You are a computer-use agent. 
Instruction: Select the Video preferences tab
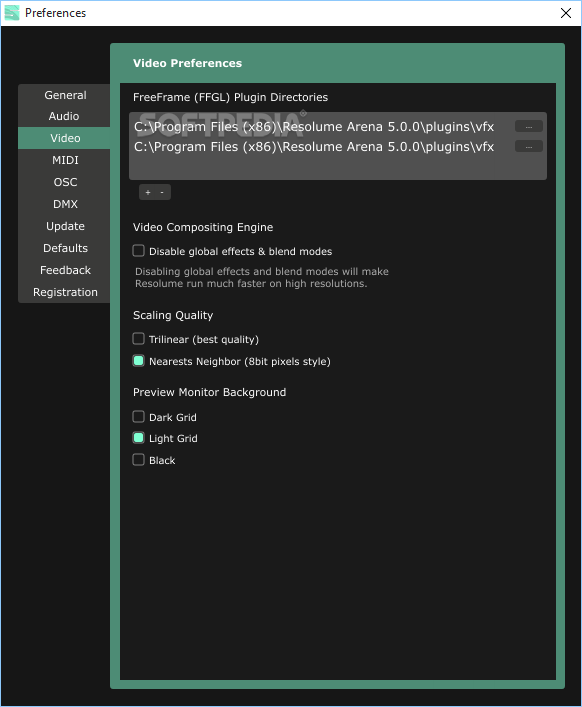(65, 138)
